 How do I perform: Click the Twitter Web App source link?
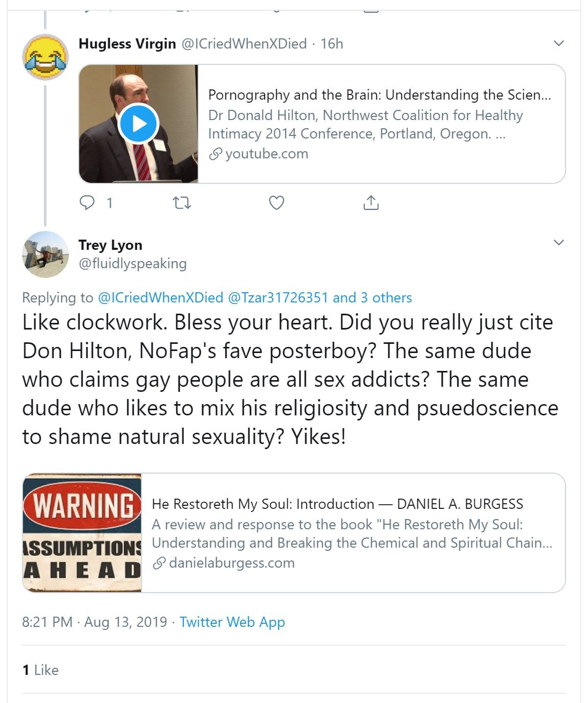[232, 622]
